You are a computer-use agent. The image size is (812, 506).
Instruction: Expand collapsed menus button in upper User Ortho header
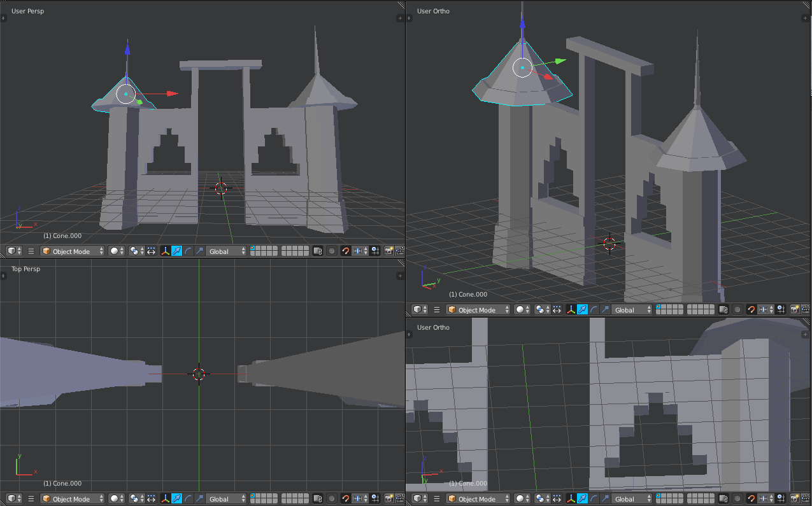click(436, 310)
